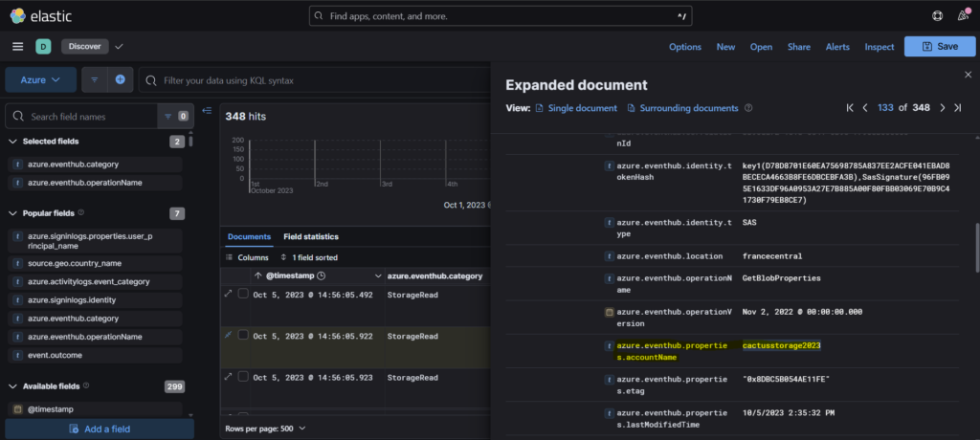Expand the 14:56:05.492 row details
980x440 pixels.
[228, 295]
